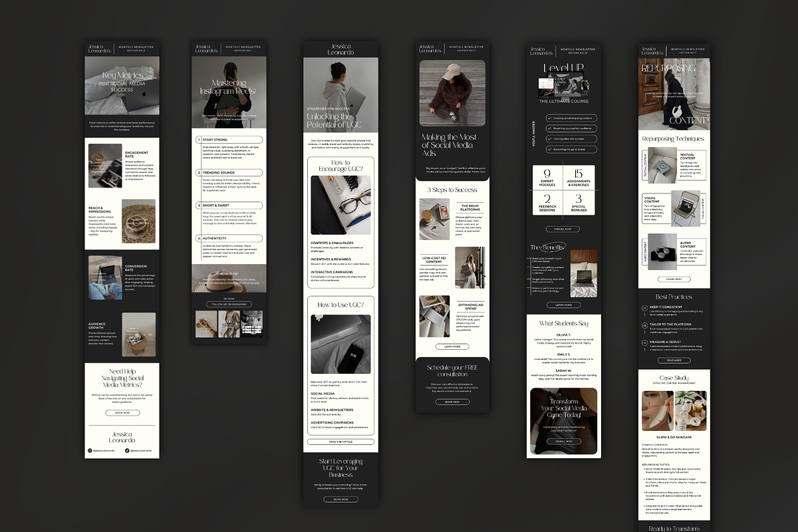Click the image beside 'Optimizing Ad Spend'
The height and width of the screenshot is (532, 798).
click(x=434, y=316)
